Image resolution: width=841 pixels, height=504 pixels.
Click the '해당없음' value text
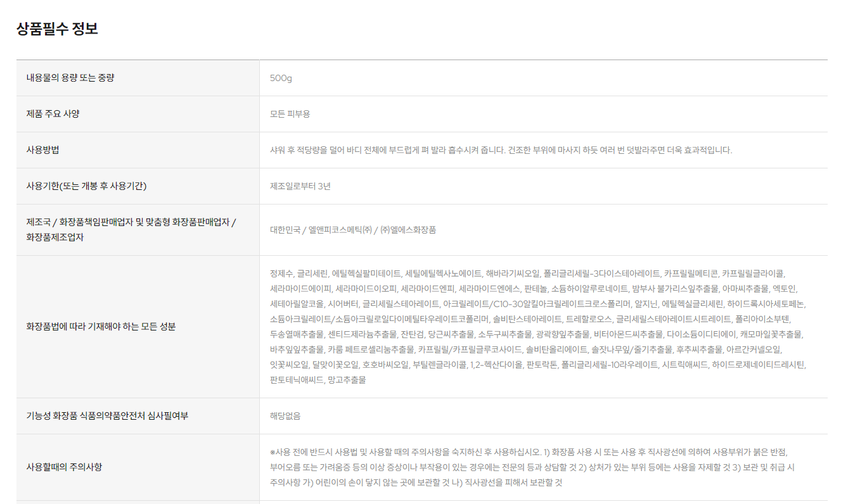pos(285,416)
